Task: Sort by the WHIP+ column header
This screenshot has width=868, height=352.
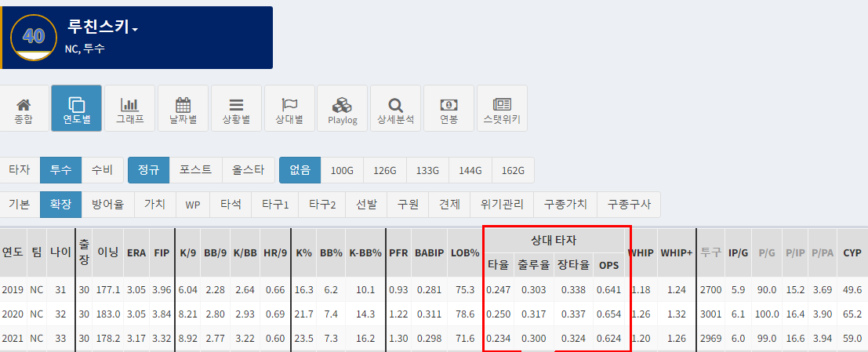Action: 677,252
